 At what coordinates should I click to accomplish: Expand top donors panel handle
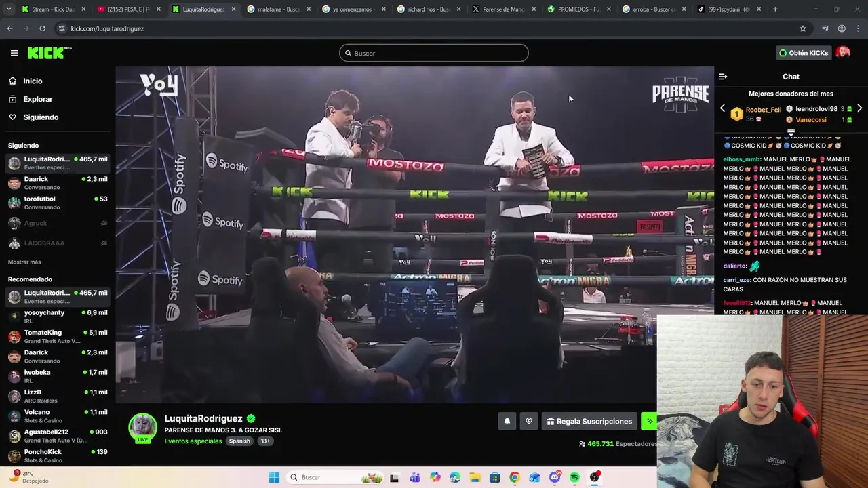(x=791, y=132)
